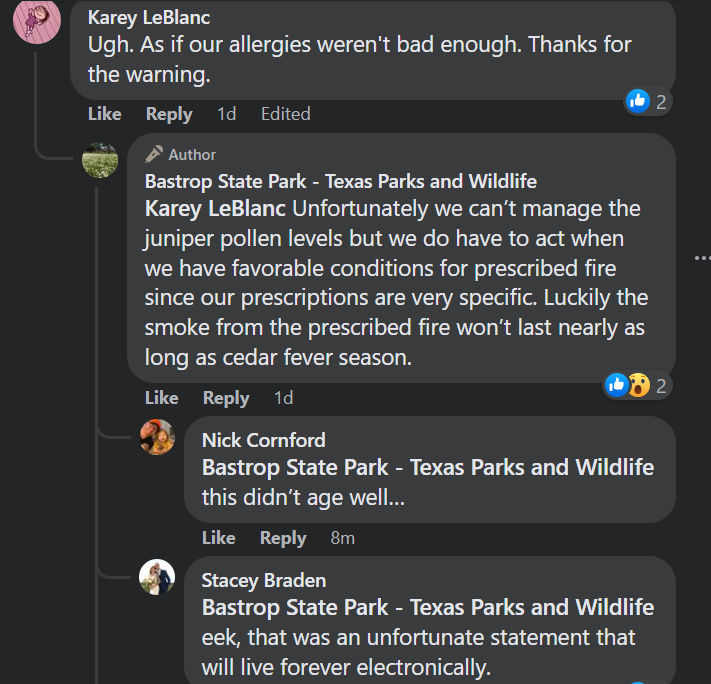Click Stacey Braden's profile picture
This screenshot has width=711, height=684.
point(157,577)
